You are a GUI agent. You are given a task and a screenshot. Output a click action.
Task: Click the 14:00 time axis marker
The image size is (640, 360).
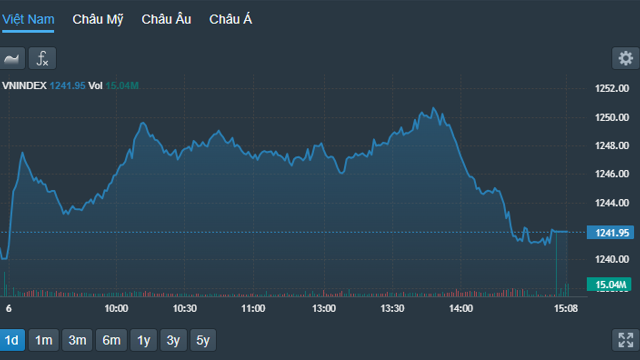click(x=461, y=309)
